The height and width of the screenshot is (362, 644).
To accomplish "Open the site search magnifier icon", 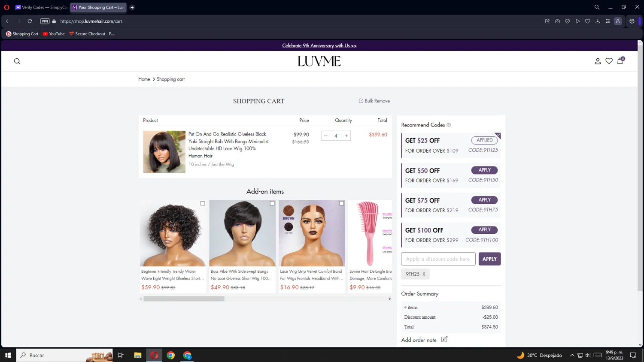I will (17, 61).
